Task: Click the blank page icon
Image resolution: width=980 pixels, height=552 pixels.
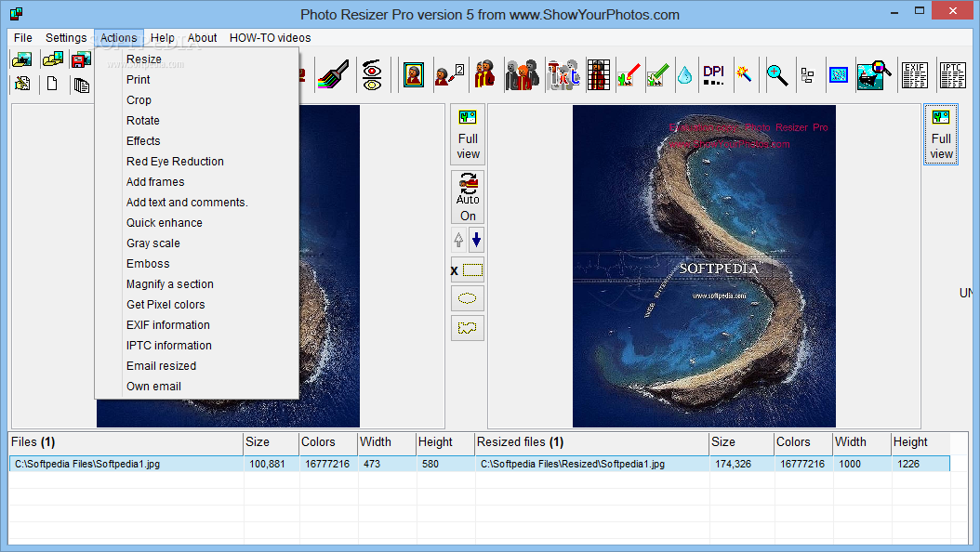Action: pyautogui.click(x=52, y=84)
